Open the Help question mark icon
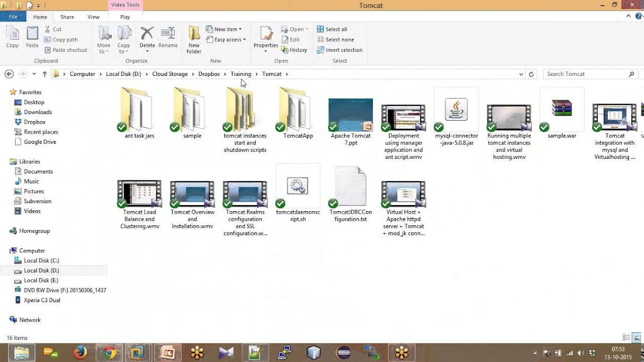The image size is (644, 362). pyautogui.click(x=637, y=17)
